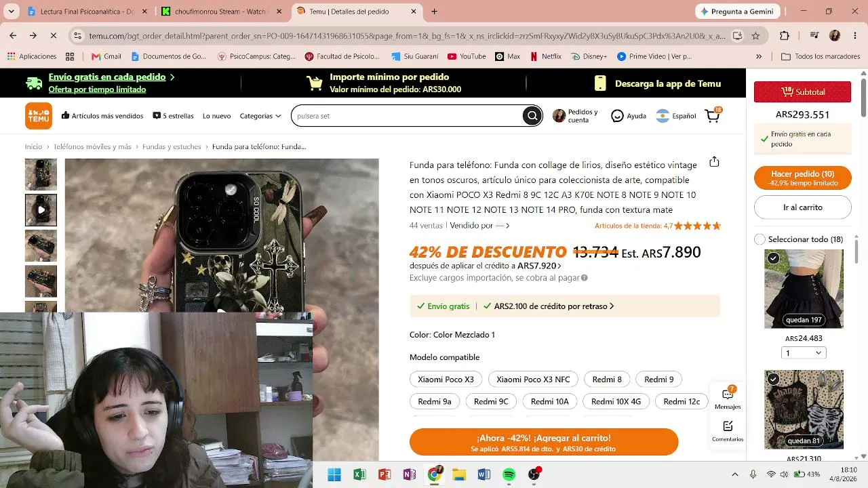
Task: Bookmark this page with star icon
Action: point(755,35)
